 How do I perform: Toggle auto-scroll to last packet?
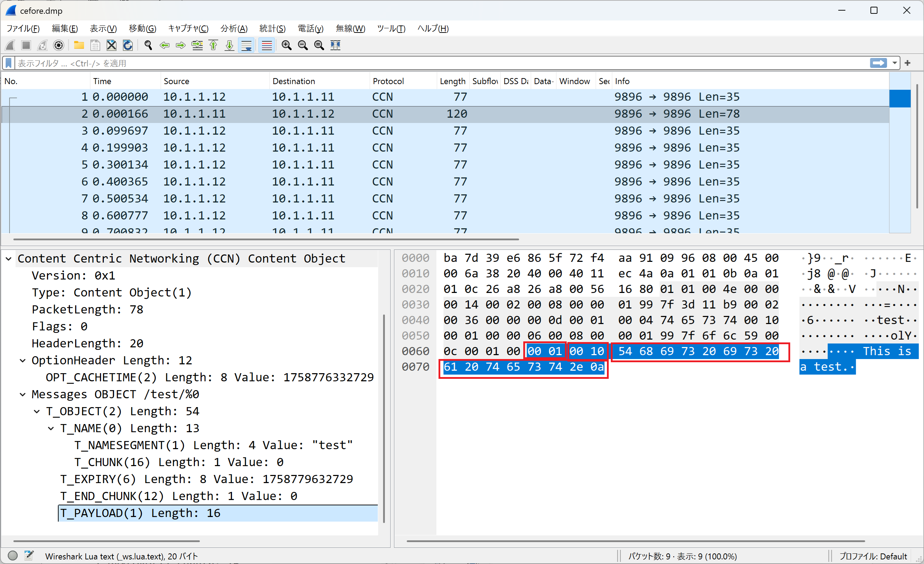click(x=246, y=45)
